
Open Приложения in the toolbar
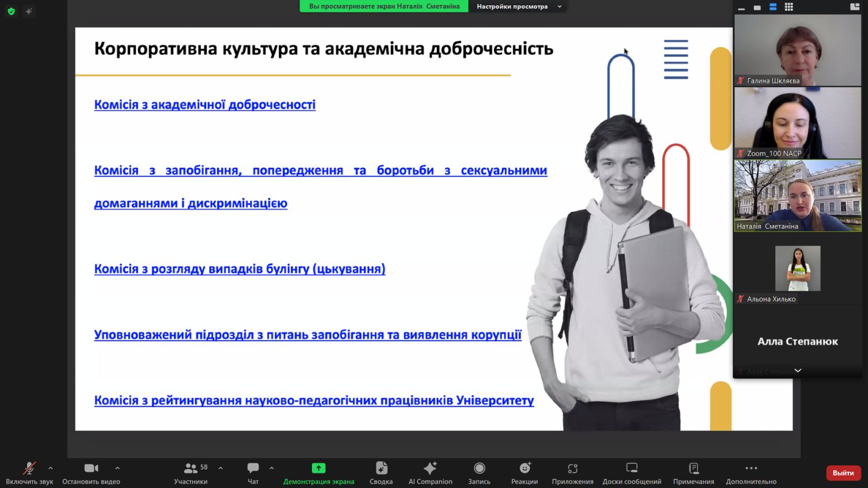572,472
